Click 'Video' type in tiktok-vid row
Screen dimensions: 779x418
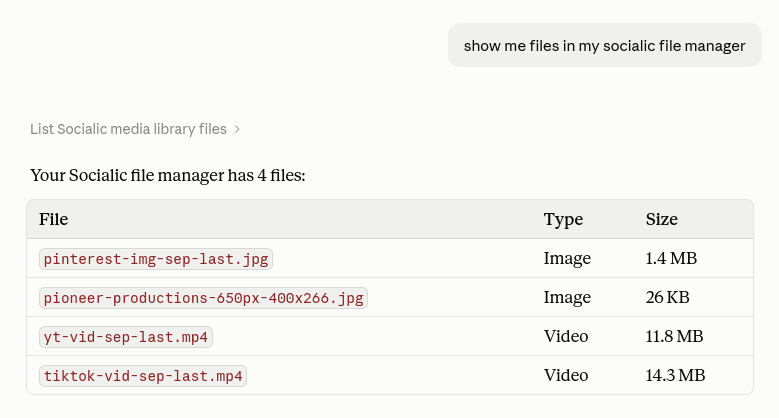click(x=566, y=375)
